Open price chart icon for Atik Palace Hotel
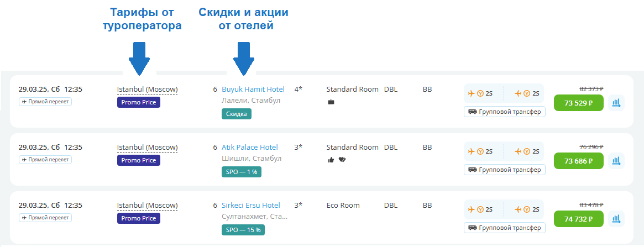Screen dimensions: 644x247 616,161
